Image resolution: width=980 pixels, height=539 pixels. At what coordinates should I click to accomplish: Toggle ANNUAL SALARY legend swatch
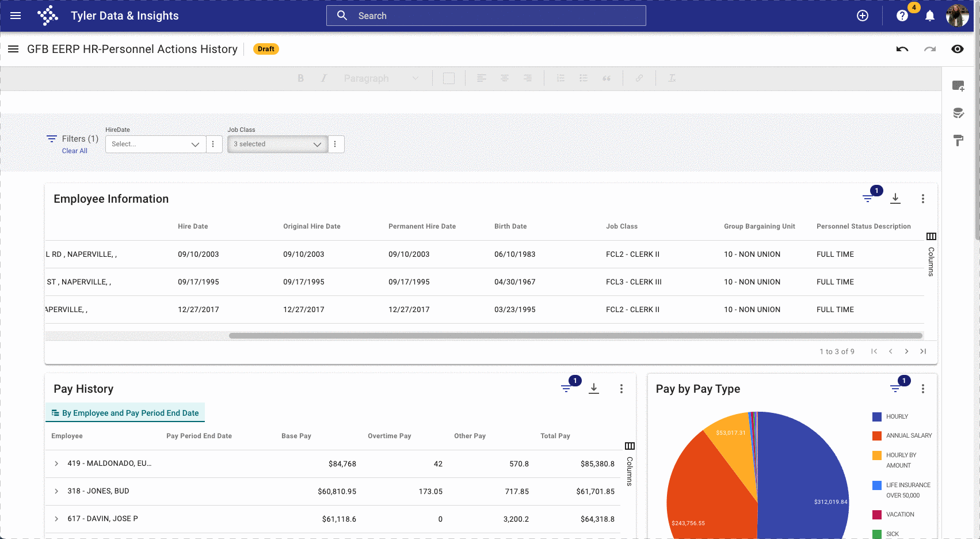point(877,436)
